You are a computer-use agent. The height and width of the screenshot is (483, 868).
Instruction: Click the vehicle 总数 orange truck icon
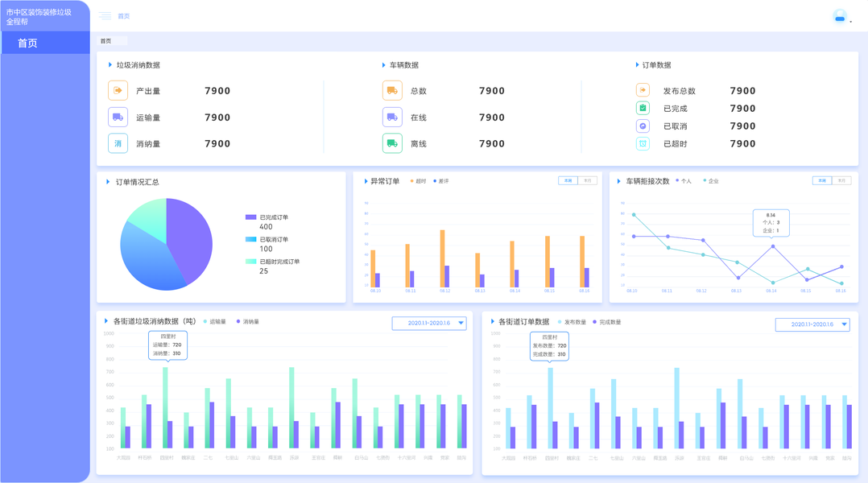click(x=392, y=90)
